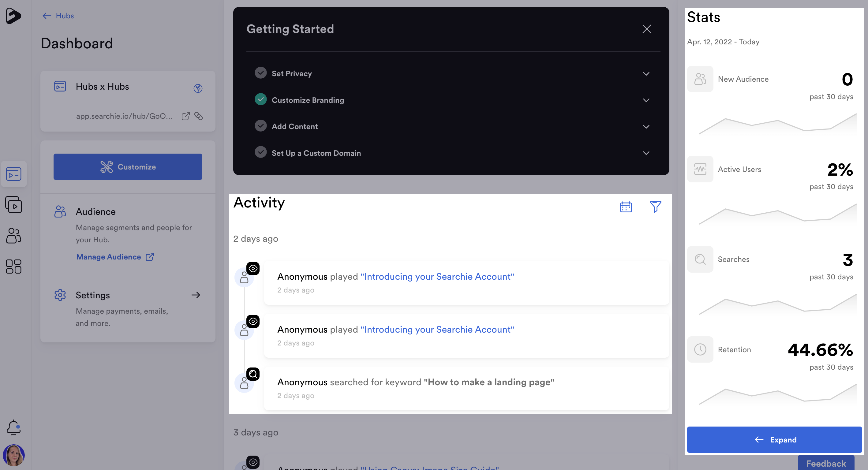Click the Customize Branding step label
The width and height of the screenshot is (868, 470).
point(308,100)
